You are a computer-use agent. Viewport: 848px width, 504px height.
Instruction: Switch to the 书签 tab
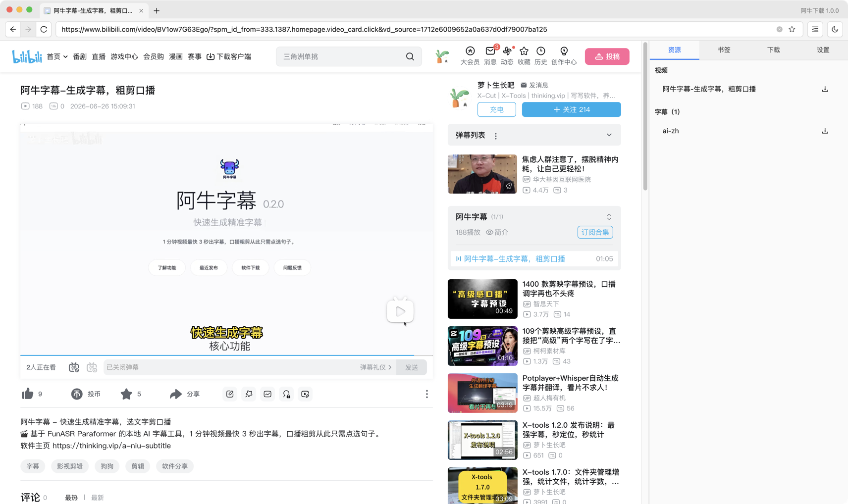tap(724, 50)
